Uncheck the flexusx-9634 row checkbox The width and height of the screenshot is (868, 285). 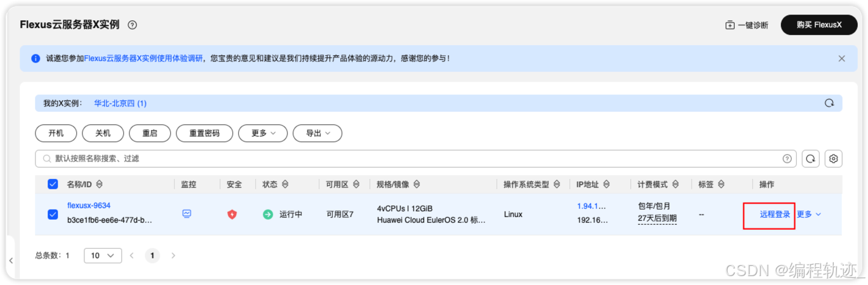pyautogui.click(x=53, y=215)
